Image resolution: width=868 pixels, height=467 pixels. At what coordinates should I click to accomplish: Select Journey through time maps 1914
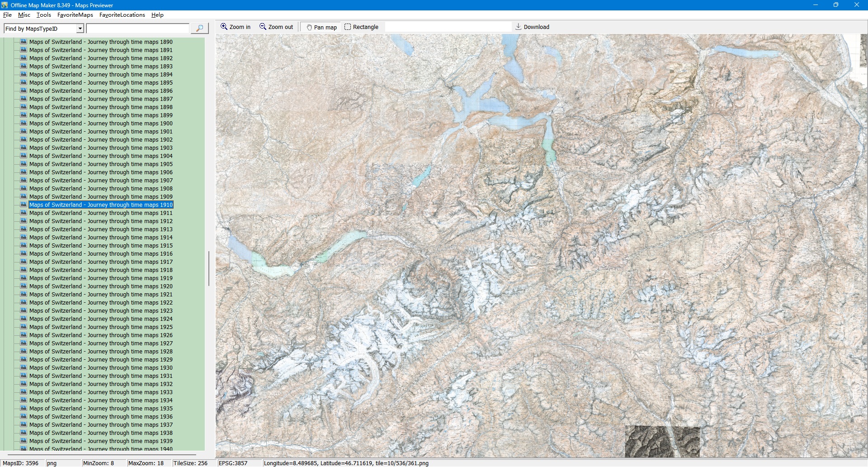point(101,238)
